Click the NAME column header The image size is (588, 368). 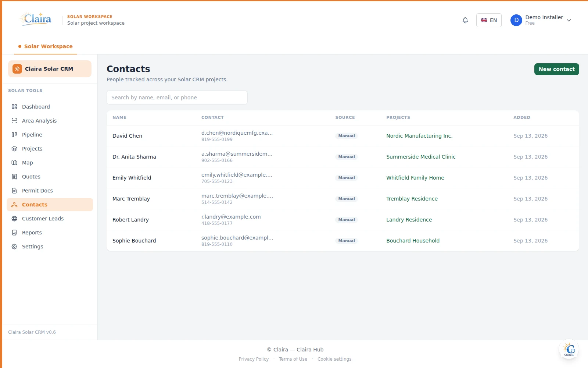(x=119, y=117)
